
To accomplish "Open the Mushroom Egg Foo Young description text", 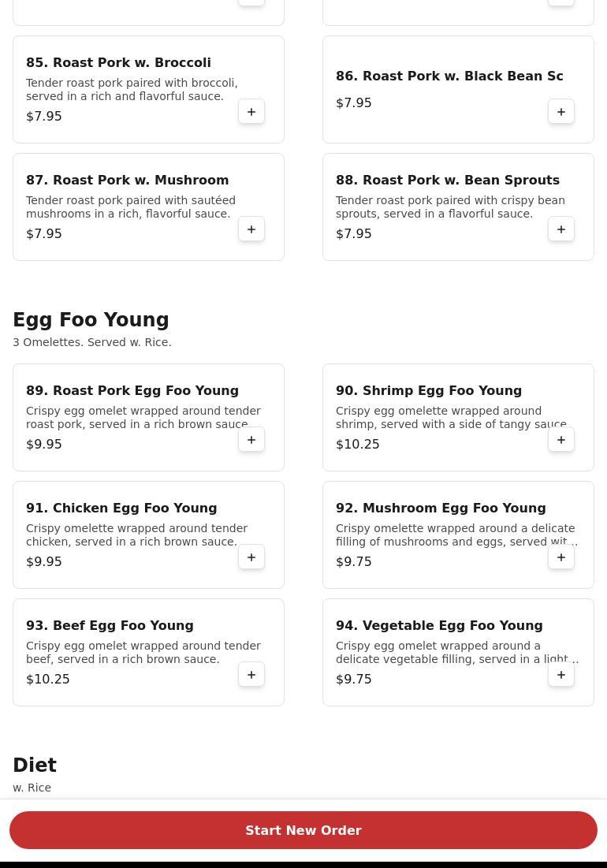I will (455, 535).
